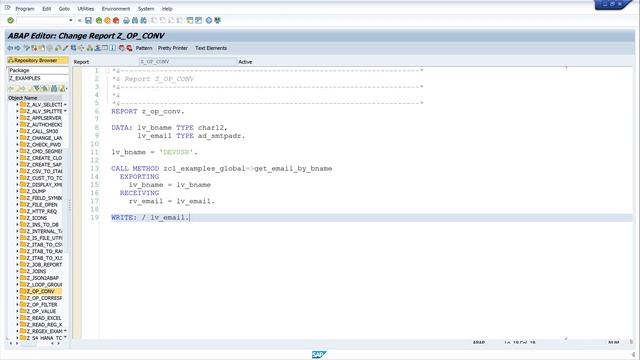Click the Activate matchstick icon
The width and height of the screenshot is (640, 360).
[65, 48]
